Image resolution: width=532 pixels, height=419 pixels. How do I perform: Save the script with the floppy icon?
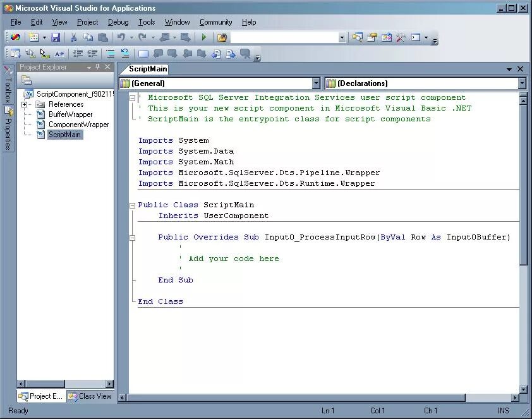[x=56, y=37]
